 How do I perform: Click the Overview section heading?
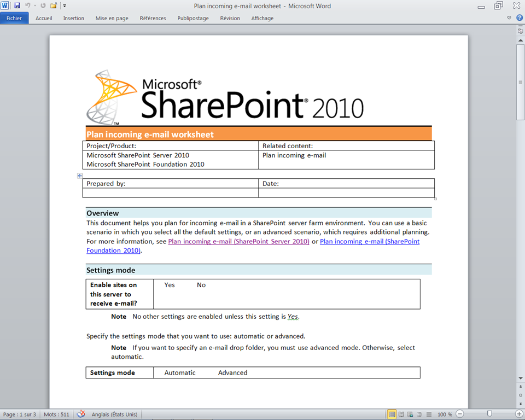[x=259, y=213]
